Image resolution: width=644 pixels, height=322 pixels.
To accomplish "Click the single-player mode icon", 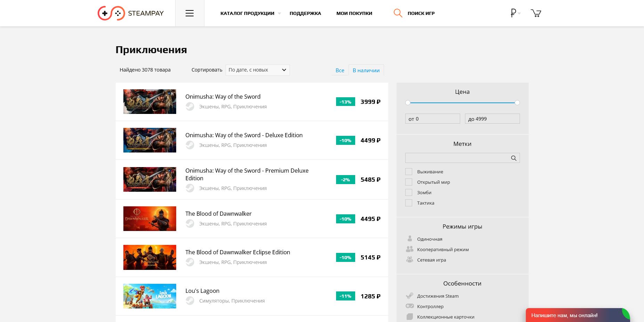I will [x=410, y=239].
